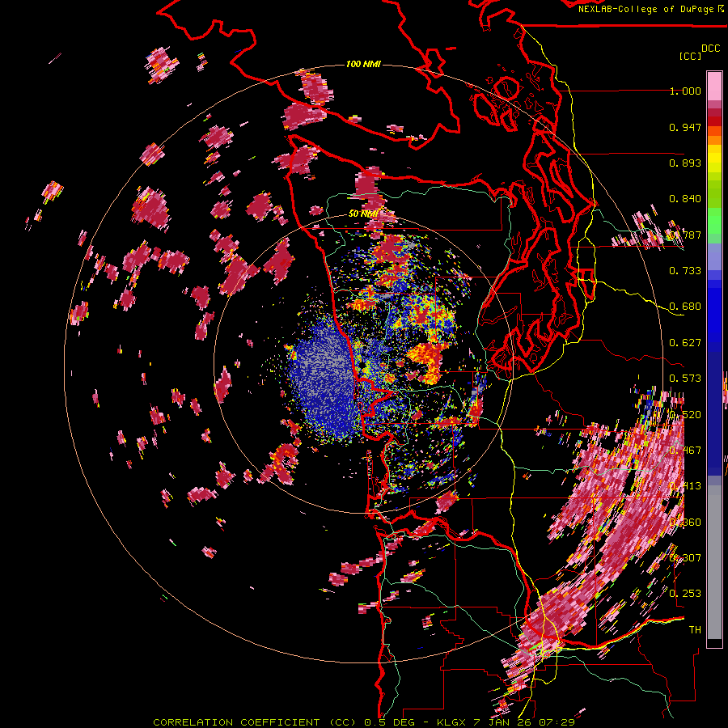
Task: Click the 0.893 color scale value
Action: (685, 163)
